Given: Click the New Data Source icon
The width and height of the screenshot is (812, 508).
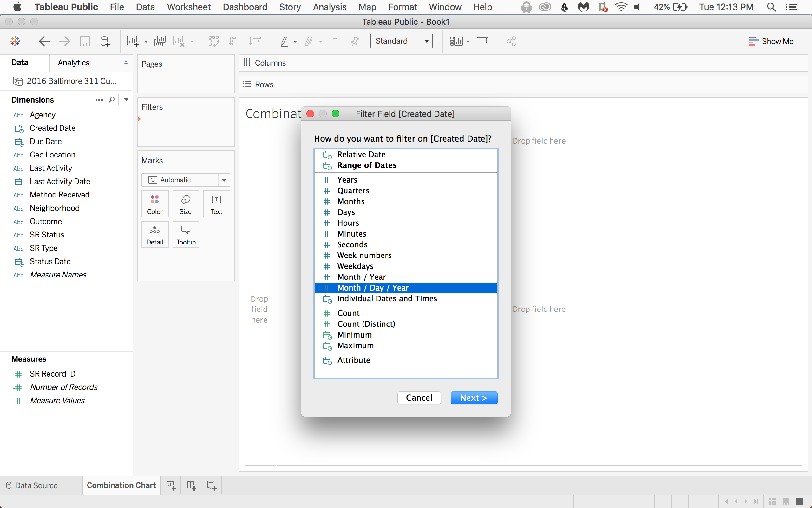Looking at the screenshot, I should click(105, 41).
